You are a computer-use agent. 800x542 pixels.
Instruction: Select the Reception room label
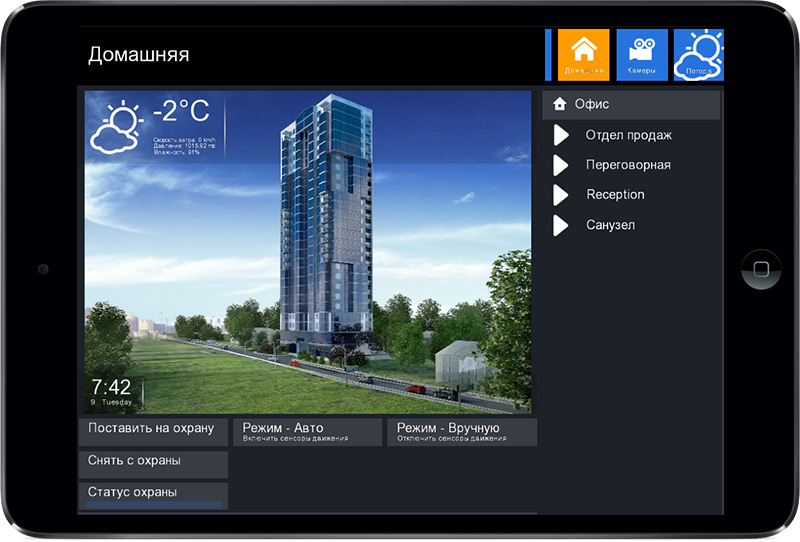click(615, 195)
